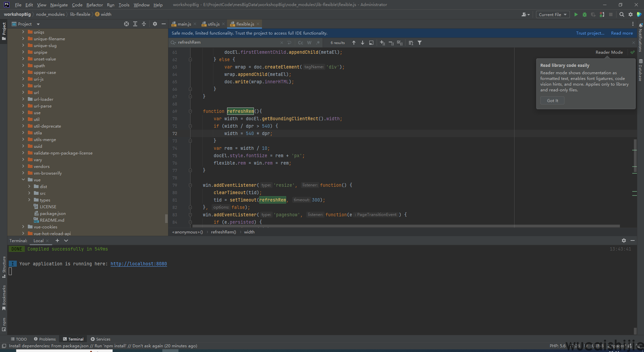Open multiple-line search options icon
644x352 pixels.
click(x=411, y=43)
